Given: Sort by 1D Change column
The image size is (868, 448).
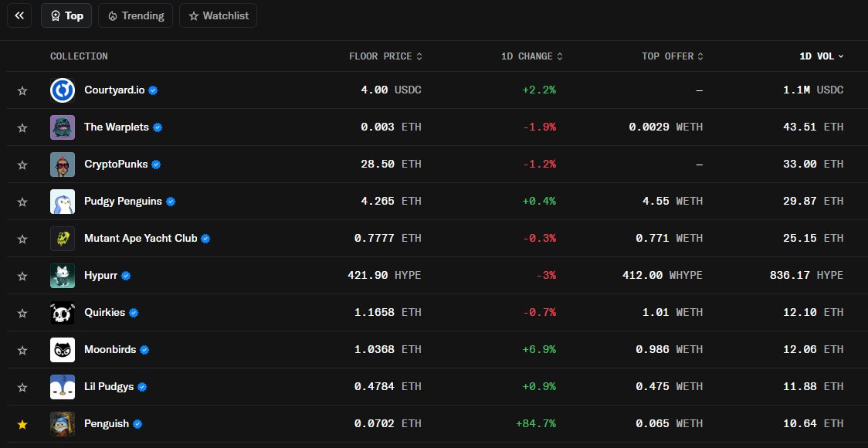Looking at the screenshot, I should tap(531, 56).
